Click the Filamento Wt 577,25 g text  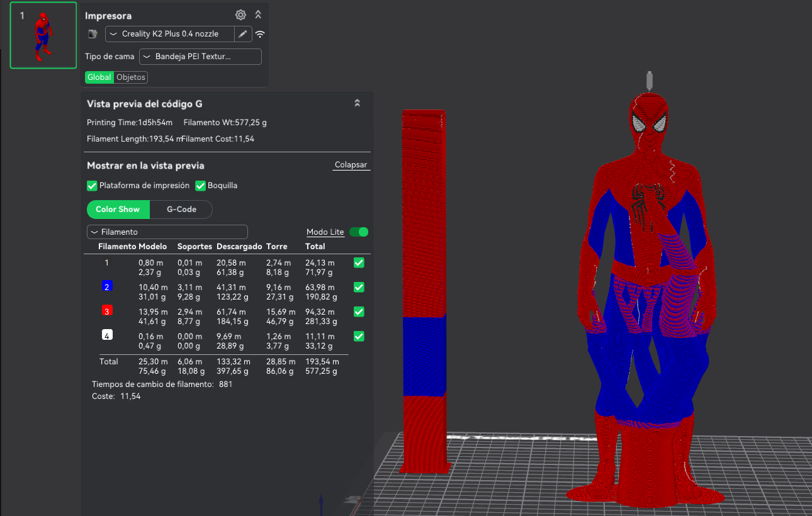[225, 123]
